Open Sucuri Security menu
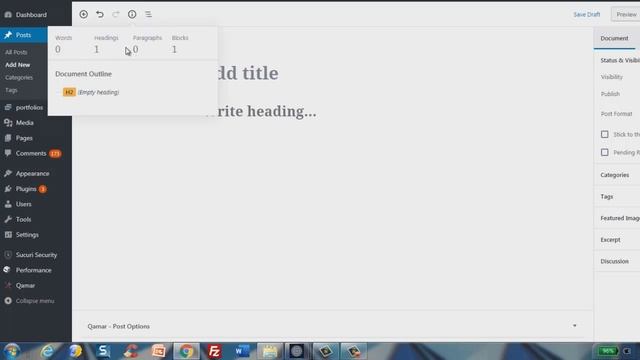640x360 pixels. tap(36, 255)
